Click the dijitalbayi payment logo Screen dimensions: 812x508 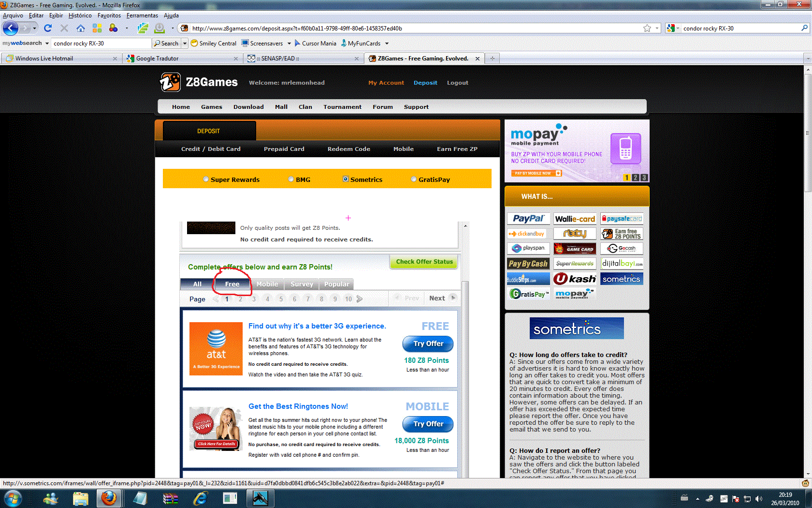coord(622,264)
